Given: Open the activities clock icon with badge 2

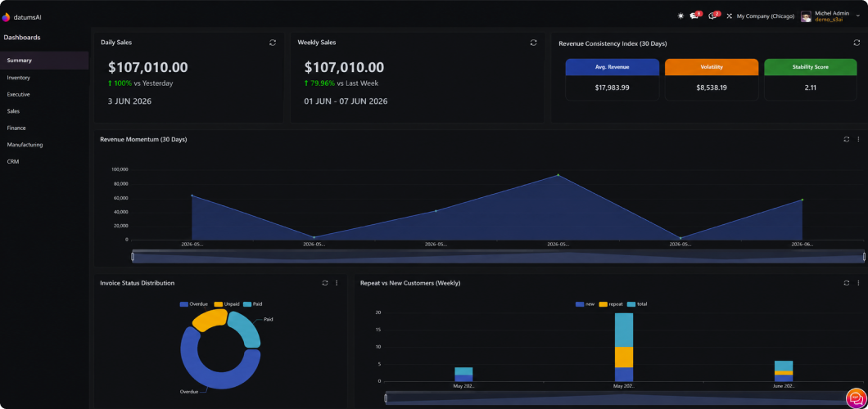Looking at the screenshot, I should pyautogui.click(x=713, y=16).
